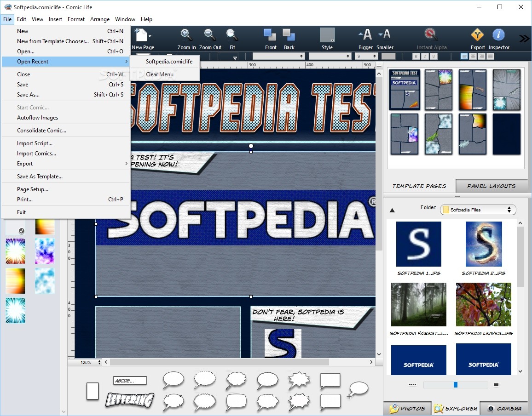Viewport: 532px width, 416px height.
Task: Select the dashed whisper balloon
Action: (205, 380)
